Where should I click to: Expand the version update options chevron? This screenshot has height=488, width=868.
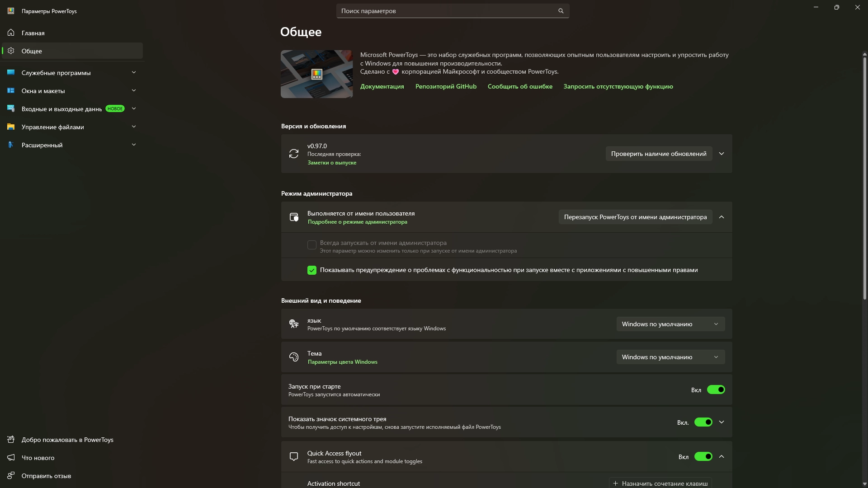tap(722, 154)
